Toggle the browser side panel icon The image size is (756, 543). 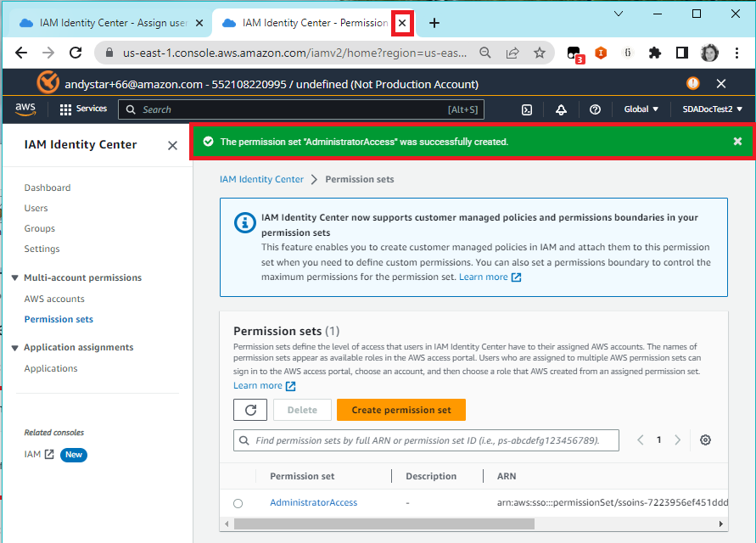[x=681, y=53]
